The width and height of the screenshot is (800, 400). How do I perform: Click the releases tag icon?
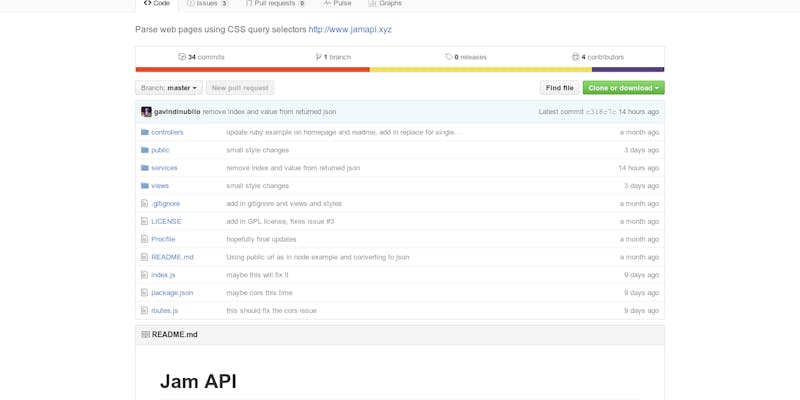[448, 57]
